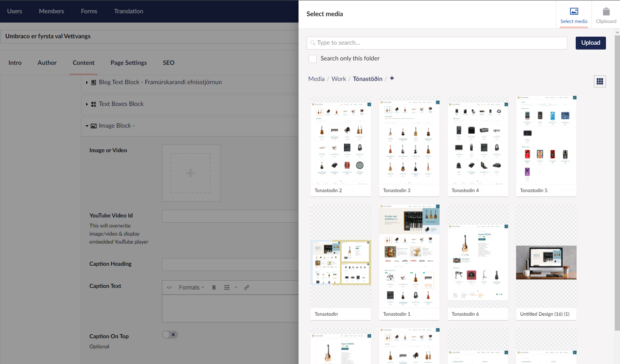Toggle bold formatting in Caption Text
This screenshot has width=620, height=364.
click(214, 287)
